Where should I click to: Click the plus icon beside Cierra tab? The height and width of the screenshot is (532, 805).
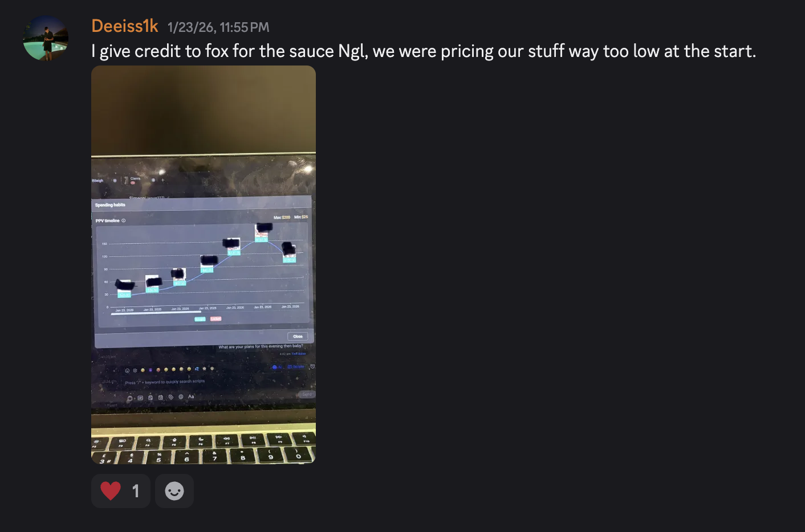click(x=162, y=180)
